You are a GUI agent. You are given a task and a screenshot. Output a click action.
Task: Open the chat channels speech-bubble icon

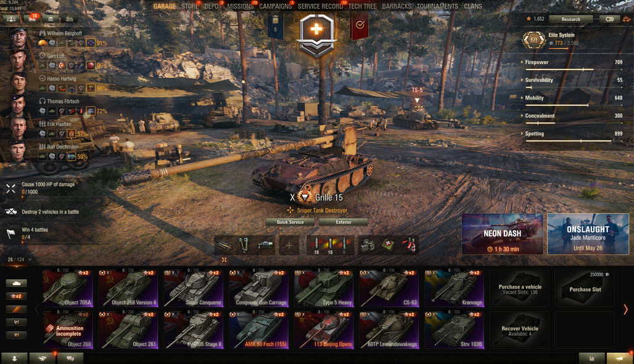(x=70, y=358)
